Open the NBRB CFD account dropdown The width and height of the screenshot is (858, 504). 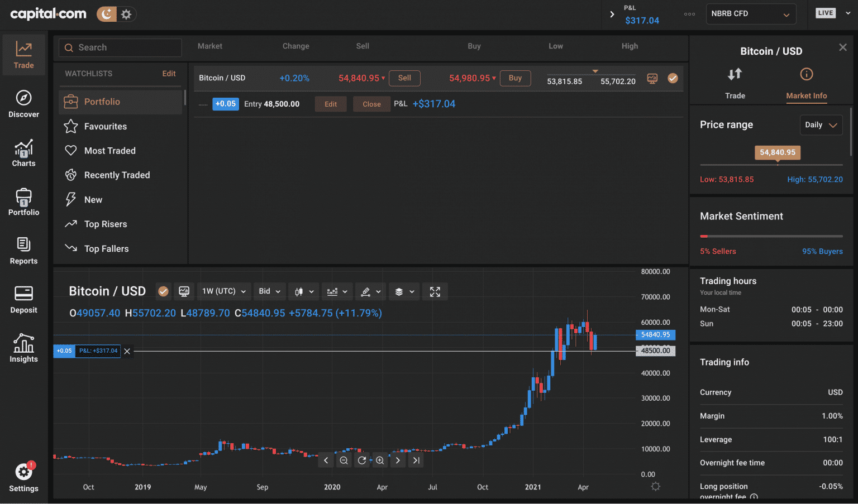(751, 14)
